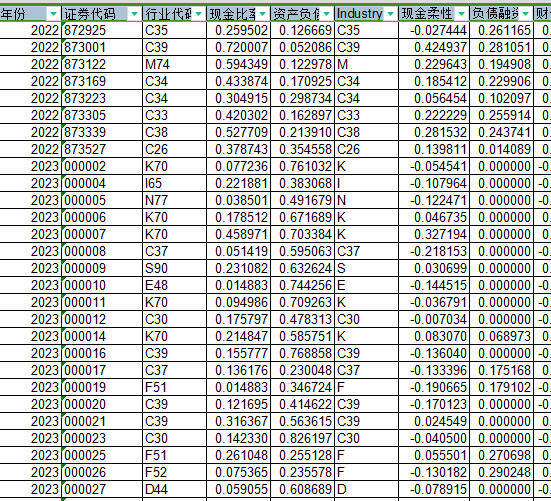
Task: Select stock code 000019 cell
Action: click(x=102, y=387)
